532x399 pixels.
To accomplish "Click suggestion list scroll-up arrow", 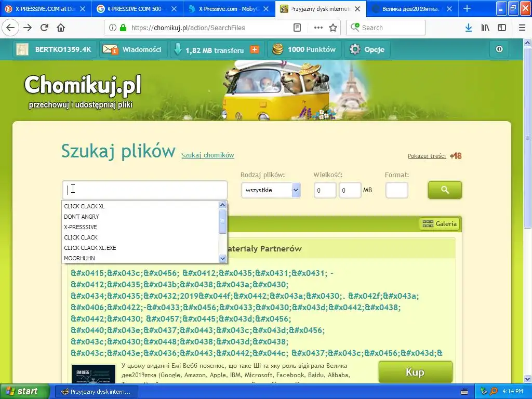I will coord(222,205).
